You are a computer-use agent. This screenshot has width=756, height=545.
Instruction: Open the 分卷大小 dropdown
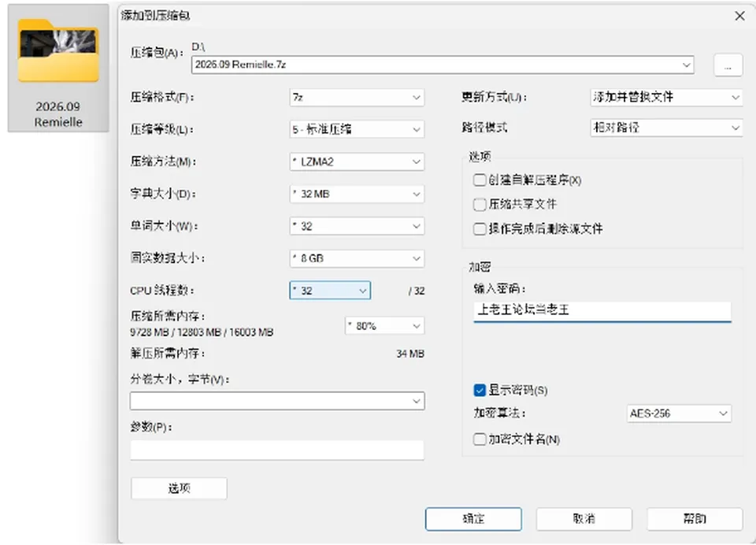277,401
